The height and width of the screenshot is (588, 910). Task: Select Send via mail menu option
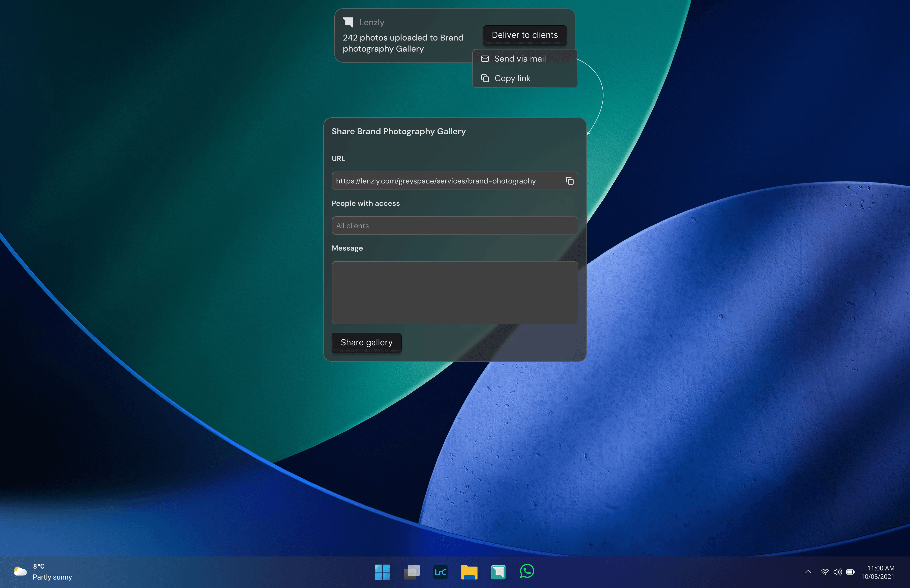520,59
